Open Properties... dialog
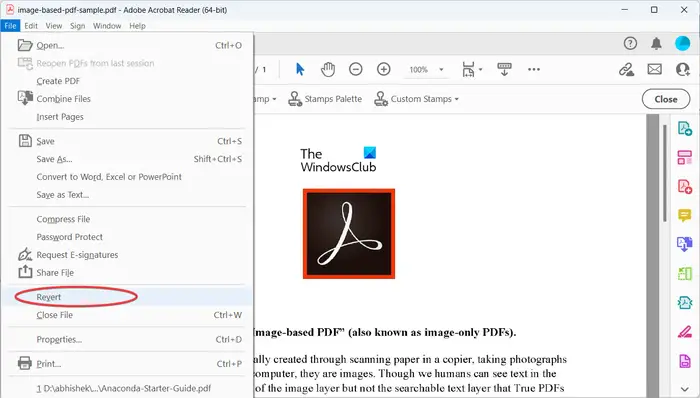The height and width of the screenshot is (398, 700). click(127, 340)
